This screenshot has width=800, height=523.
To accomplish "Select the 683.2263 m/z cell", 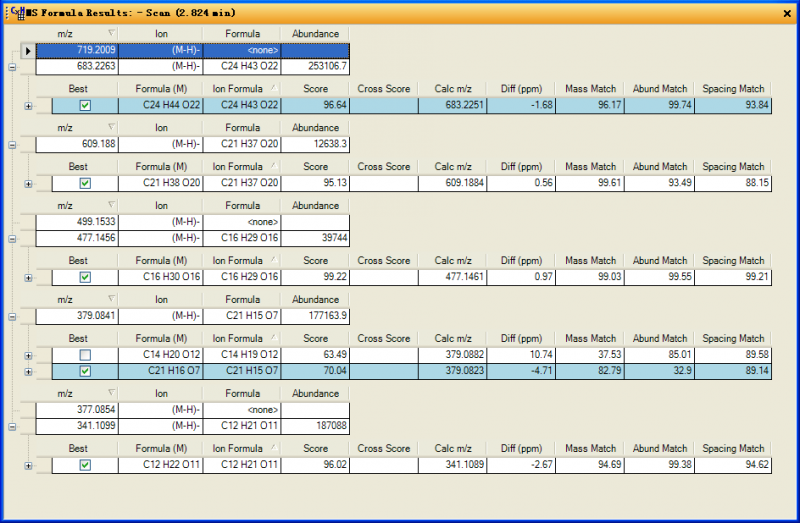I will click(77, 66).
